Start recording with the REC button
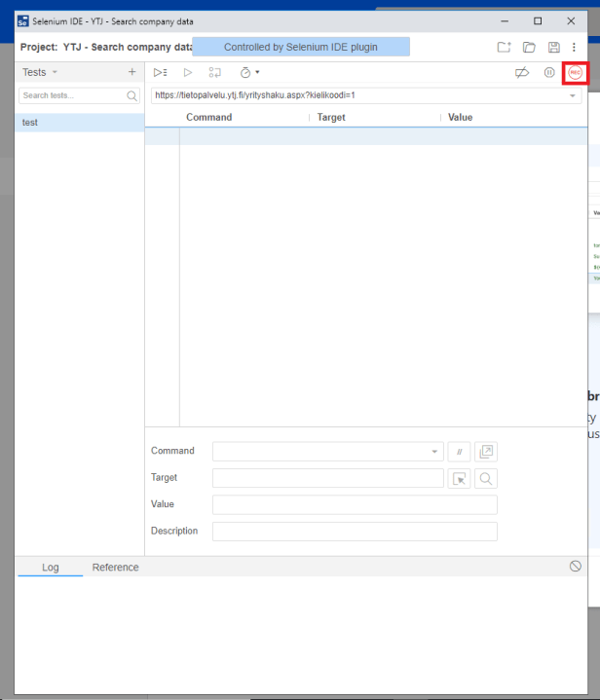The width and height of the screenshot is (600, 700). (575, 73)
